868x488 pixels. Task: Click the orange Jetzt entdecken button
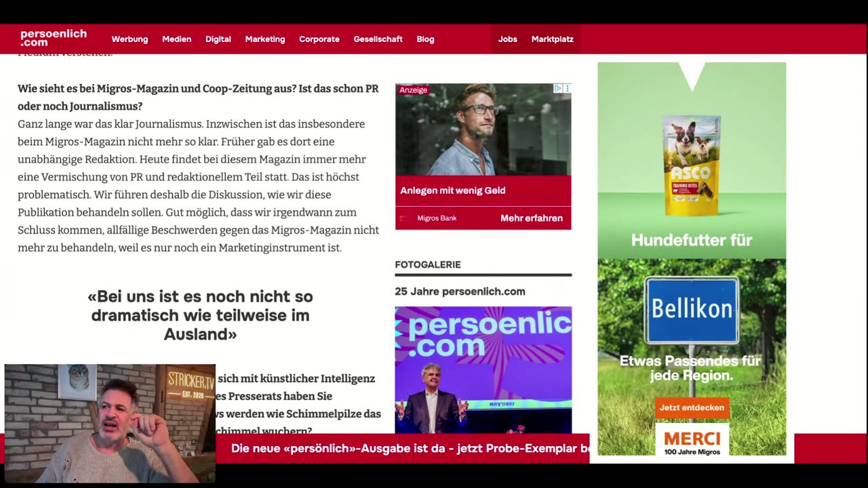click(692, 407)
